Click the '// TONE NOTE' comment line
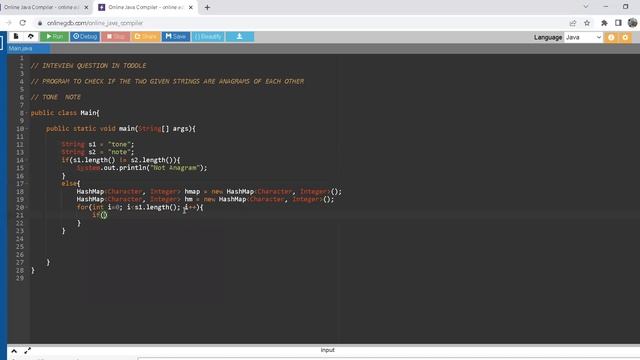The image size is (640, 360). tap(56, 97)
